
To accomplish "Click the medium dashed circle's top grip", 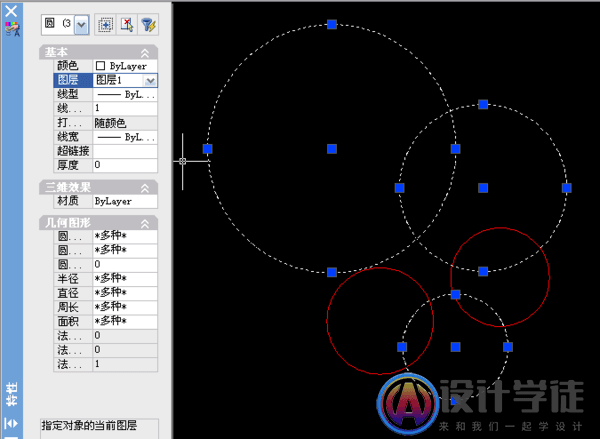I will tap(483, 104).
